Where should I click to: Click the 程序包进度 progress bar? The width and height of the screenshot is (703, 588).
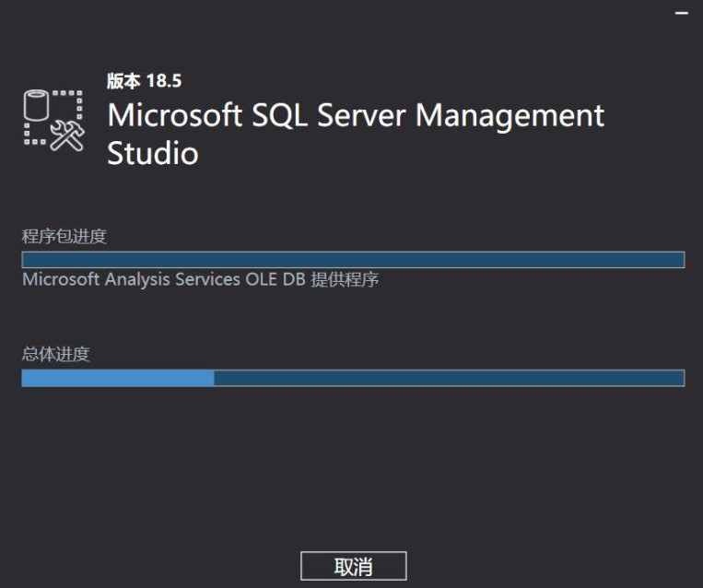pos(353,260)
